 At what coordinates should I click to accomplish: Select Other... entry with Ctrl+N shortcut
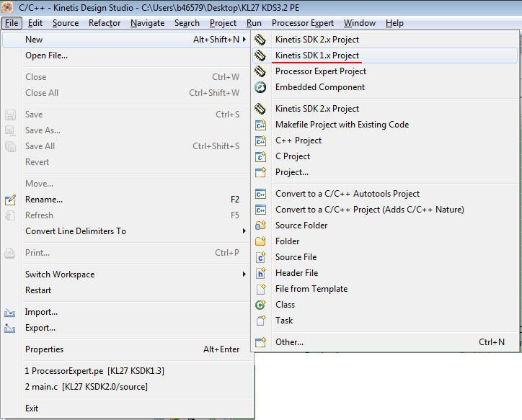pyautogui.click(x=385, y=342)
